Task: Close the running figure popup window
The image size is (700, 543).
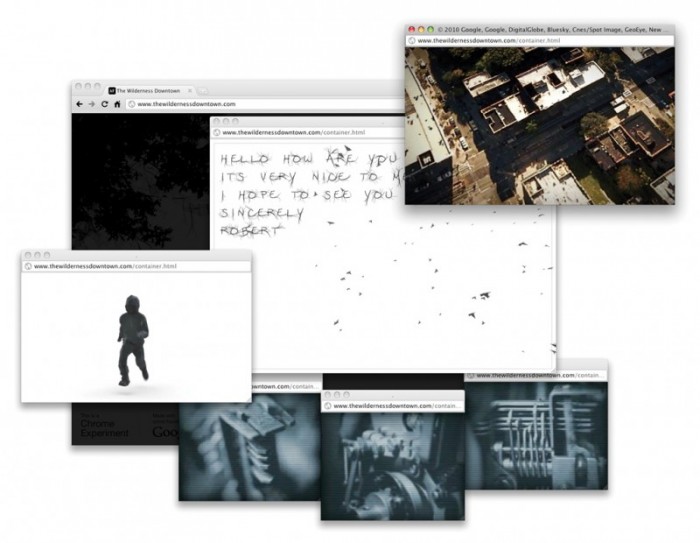Action: coord(28,255)
